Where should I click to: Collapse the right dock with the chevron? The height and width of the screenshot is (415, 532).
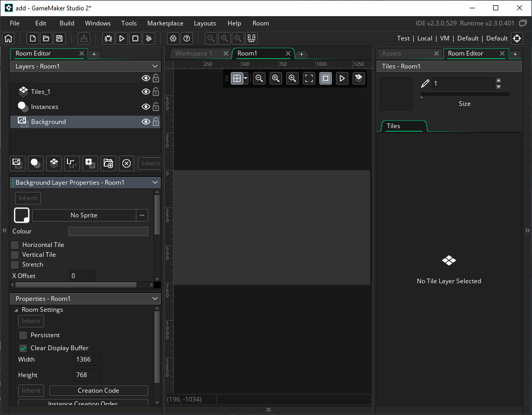[527, 230]
